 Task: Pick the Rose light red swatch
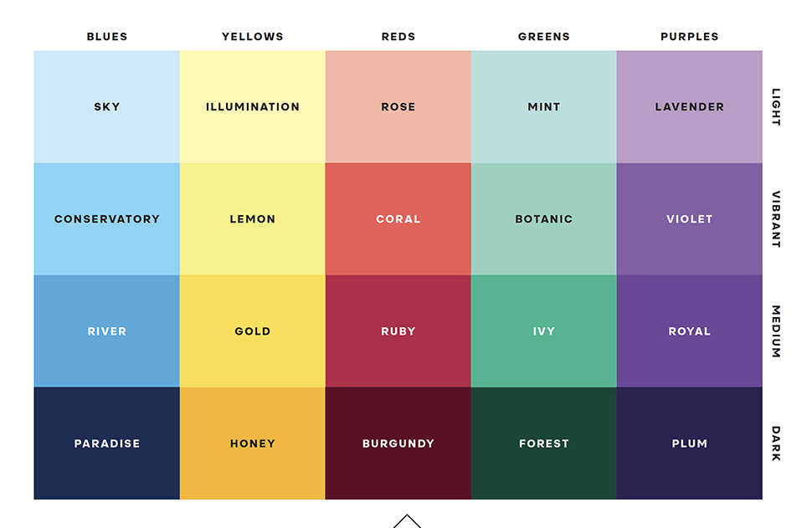point(398,106)
